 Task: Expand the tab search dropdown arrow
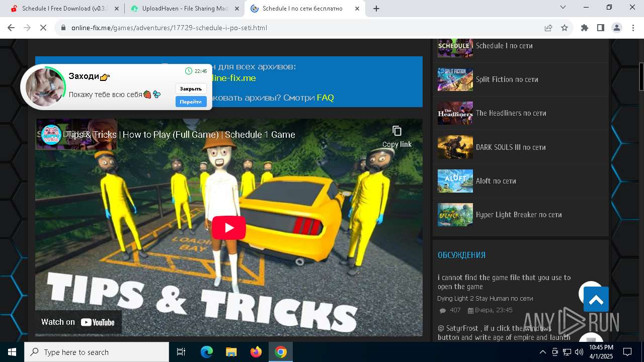pyautogui.click(x=563, y=7)
